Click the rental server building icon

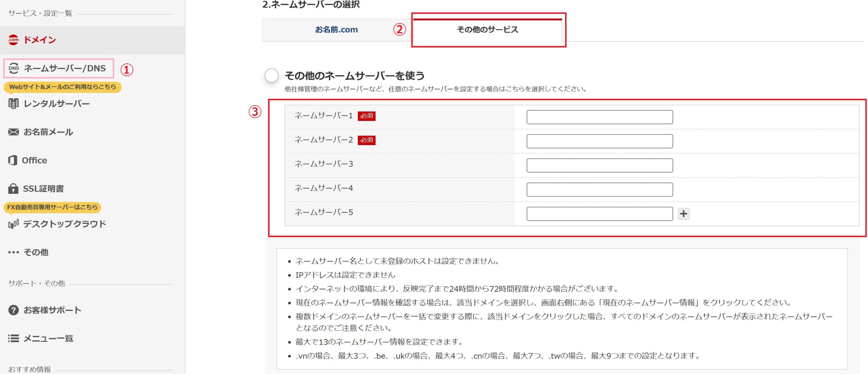[14, 104]
